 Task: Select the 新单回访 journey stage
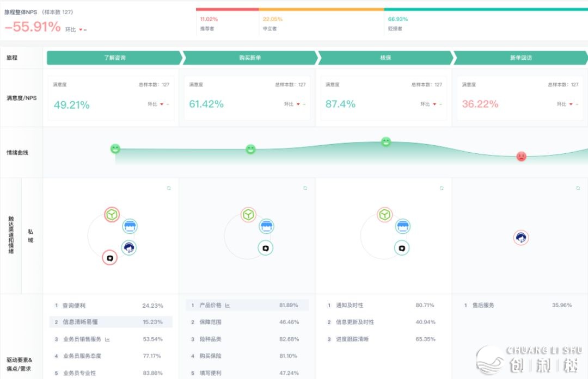pyautogui.click(x=520, y=58)
